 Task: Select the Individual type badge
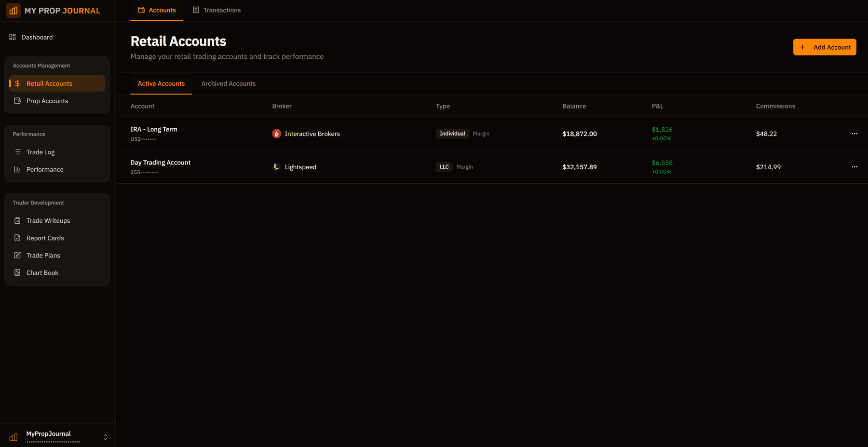point(452,134)
